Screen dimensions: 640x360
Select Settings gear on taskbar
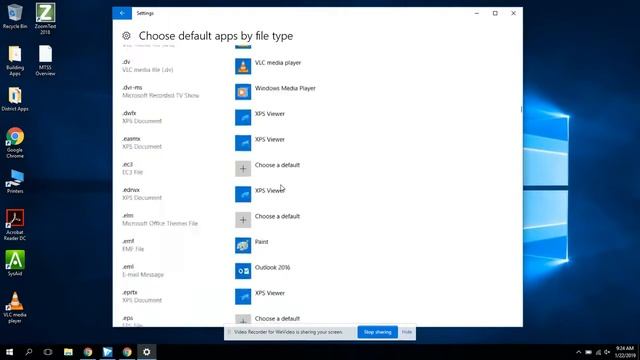pos(147,352)
